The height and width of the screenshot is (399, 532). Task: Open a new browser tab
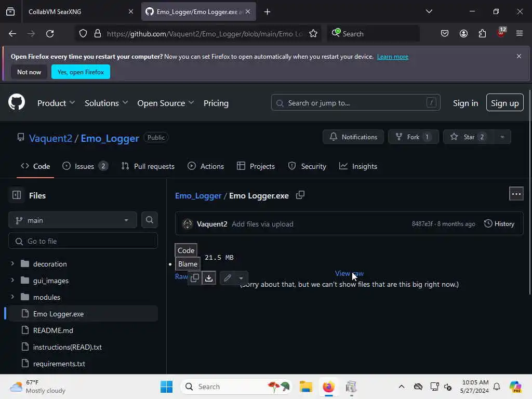[x=267, y=11]
